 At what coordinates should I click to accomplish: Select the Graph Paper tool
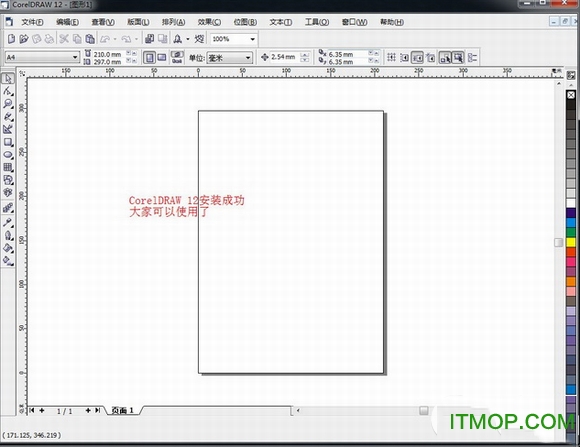8,167
